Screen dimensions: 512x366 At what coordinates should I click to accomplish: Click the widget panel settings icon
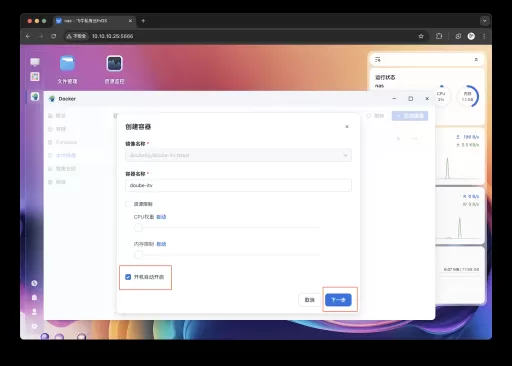pyautogui.click(x=378, y=60)
